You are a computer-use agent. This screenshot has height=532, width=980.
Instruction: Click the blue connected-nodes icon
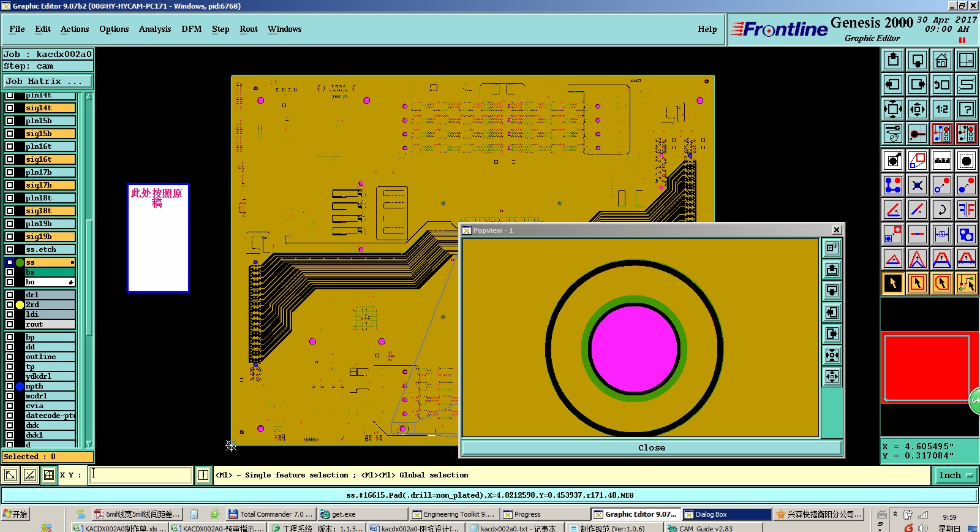pyautogui.click(x=893, y=185)
